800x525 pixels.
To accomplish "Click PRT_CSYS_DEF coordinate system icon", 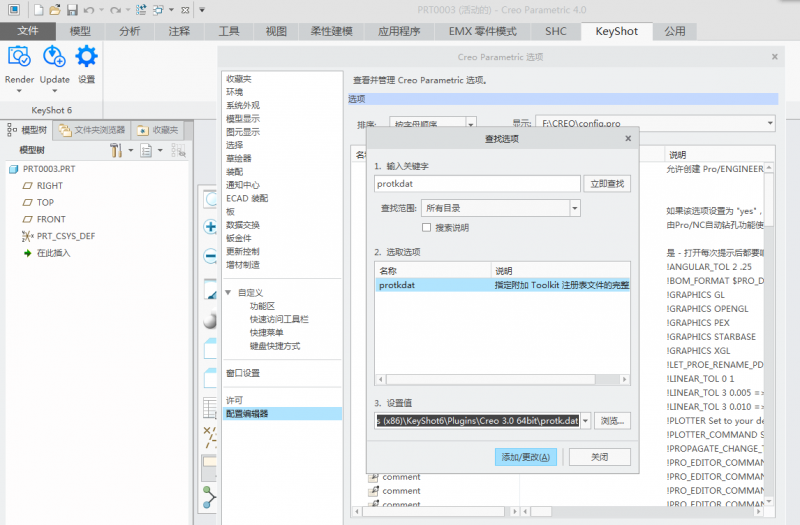I will (x=28, y=236).
